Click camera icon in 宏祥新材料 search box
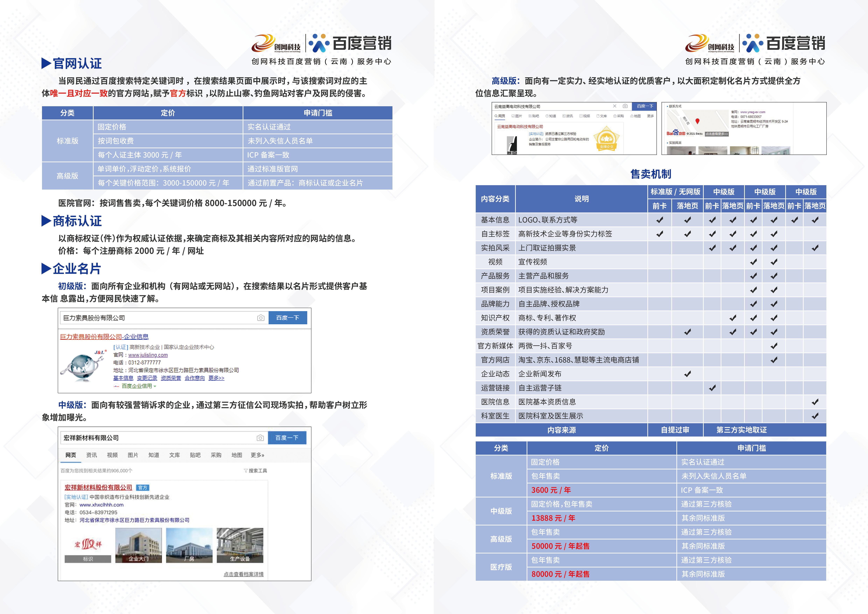 pyautogui.click(x=260, y=438)
